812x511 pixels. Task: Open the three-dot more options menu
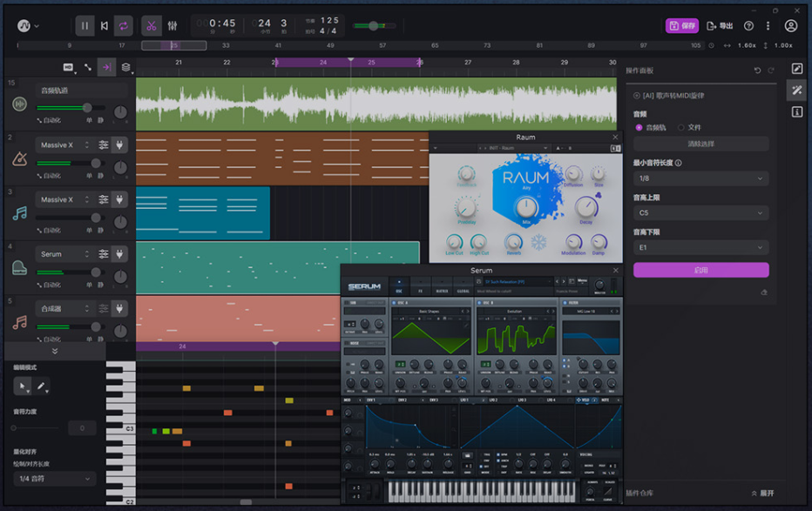(x=768, y=25)
